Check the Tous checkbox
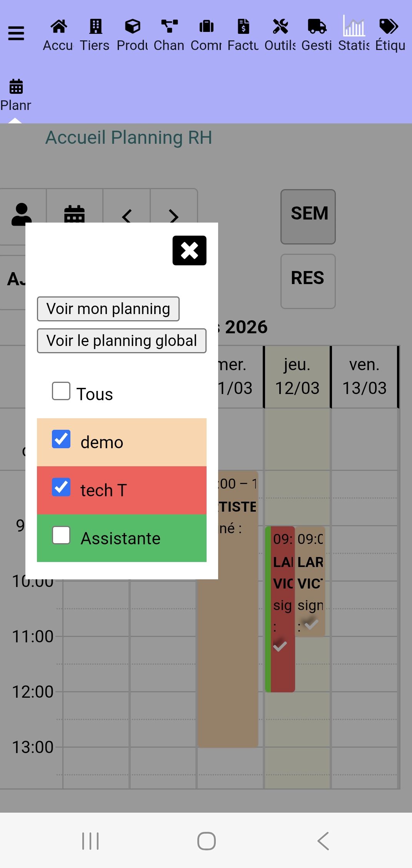This screenshot has width=412, height=868. (x=61, y=391)
